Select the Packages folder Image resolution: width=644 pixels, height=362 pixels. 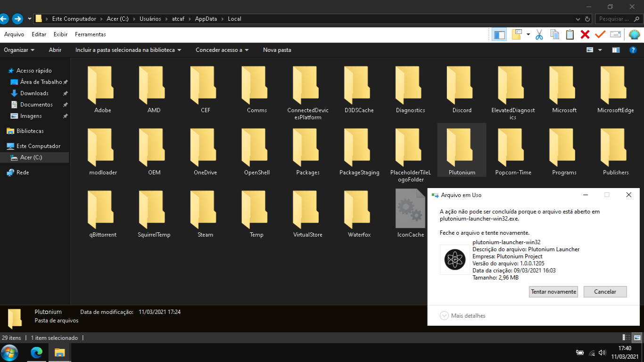[x=308, y=152]
